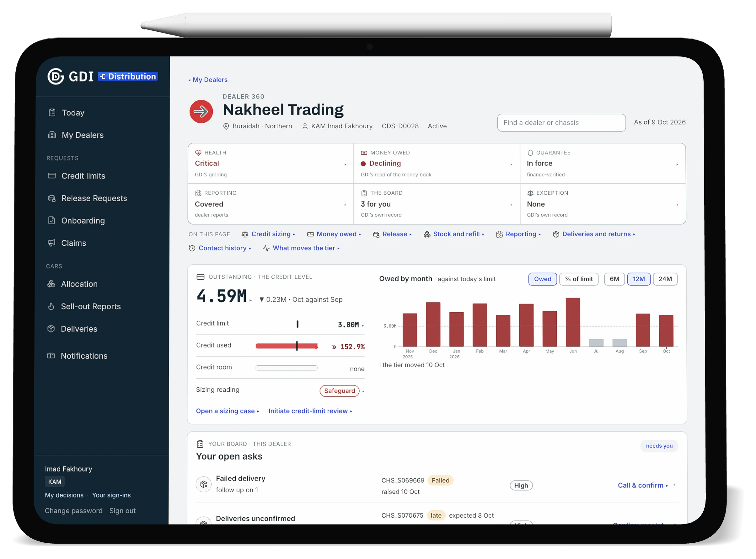Expand the Reporting Covered card
Screen dimensions: 756x559
coord(271,204)
